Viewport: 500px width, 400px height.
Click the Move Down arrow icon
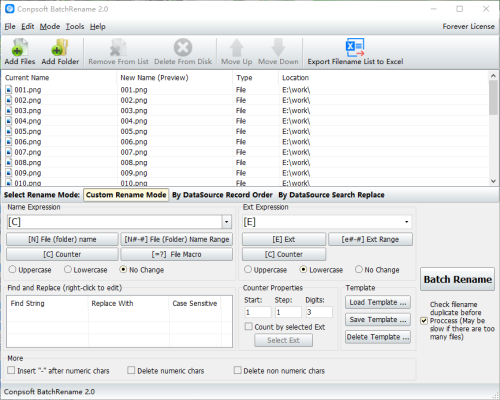tap(278, 47)
